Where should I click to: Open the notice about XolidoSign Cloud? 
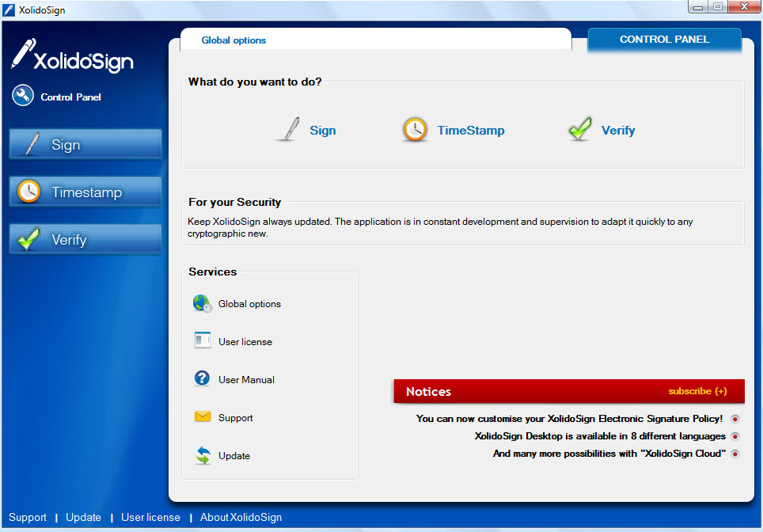tap(609, 454)
